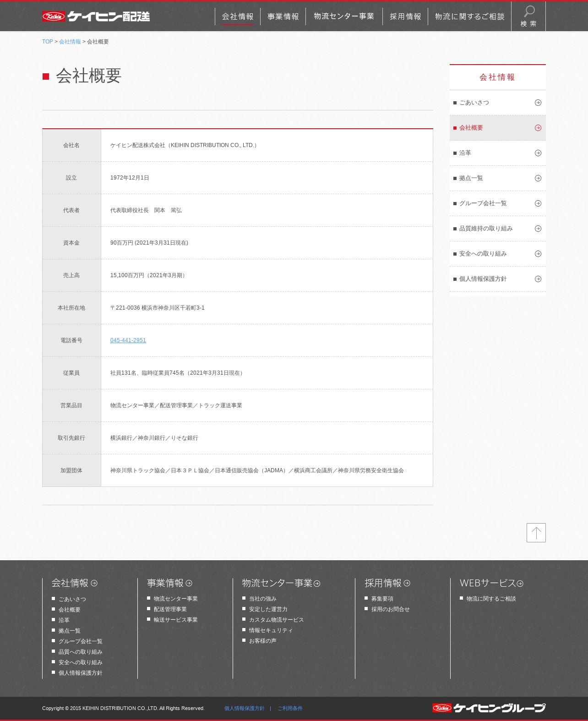Click the sidebar 会社情報 heading
This screenshot has width=588, height=721.
pyautogui.click(x=497, y=77)
